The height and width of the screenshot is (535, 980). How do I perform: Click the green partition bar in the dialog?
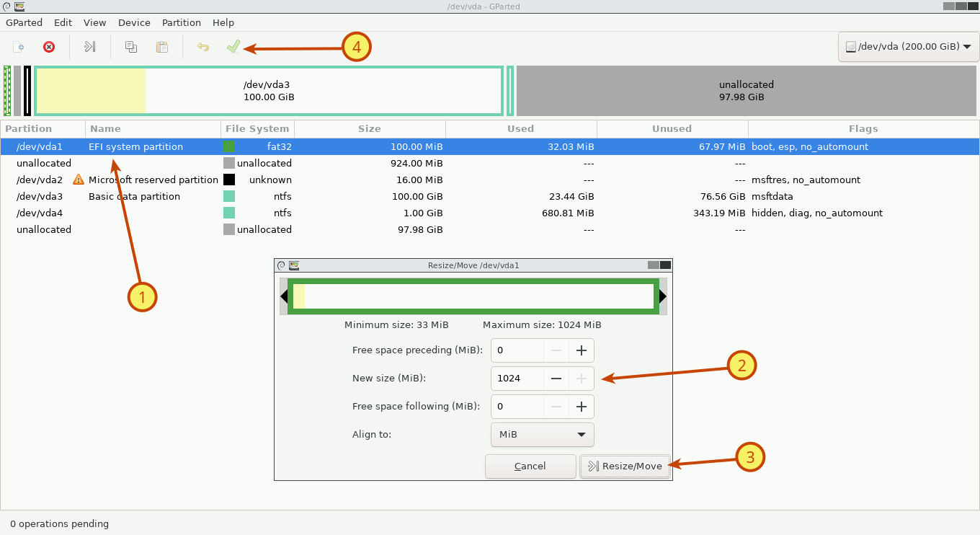point(473,296)
